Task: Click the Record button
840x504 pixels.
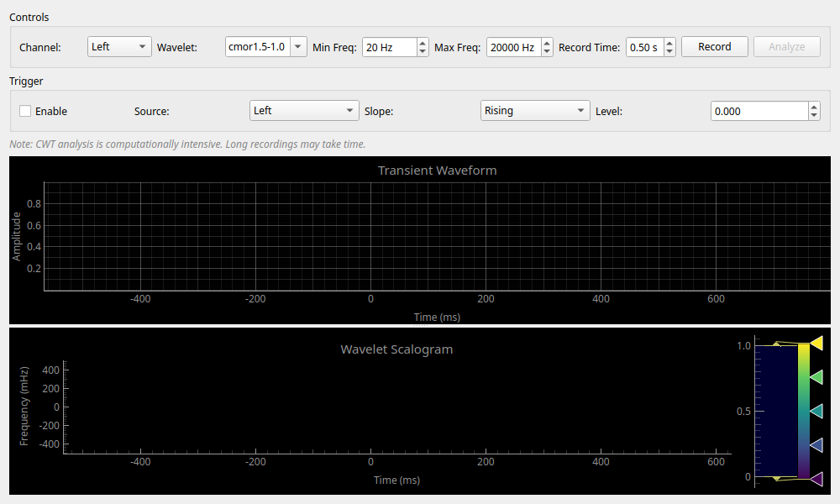Action: pyautogui.click(x=714, y=46)
